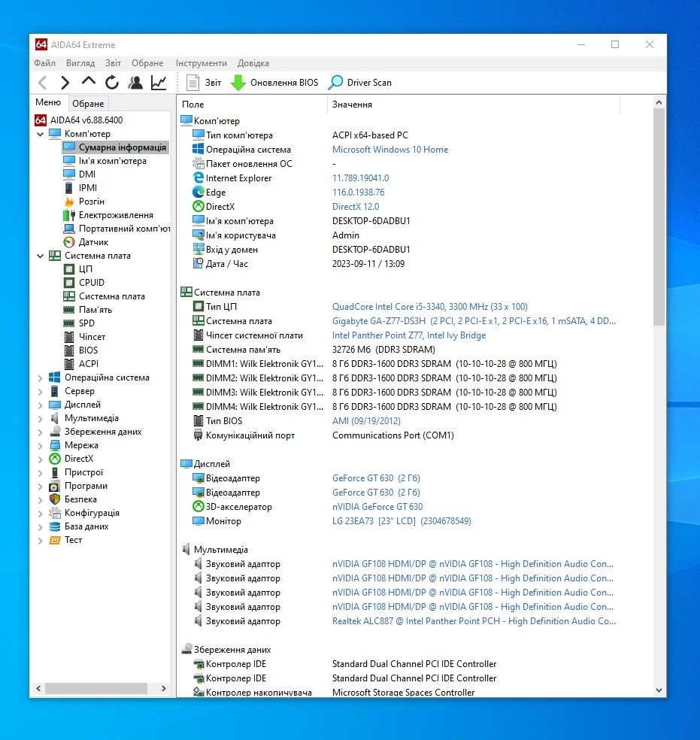This screenshot has height=740, width=700.
Task: Click the vertical scrollbar down arrow
Action: (659, 690)
